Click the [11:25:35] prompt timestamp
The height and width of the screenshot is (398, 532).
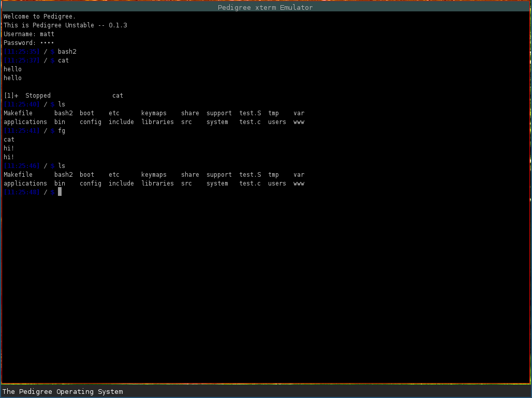pyautogui.click(x=22, y=52)
